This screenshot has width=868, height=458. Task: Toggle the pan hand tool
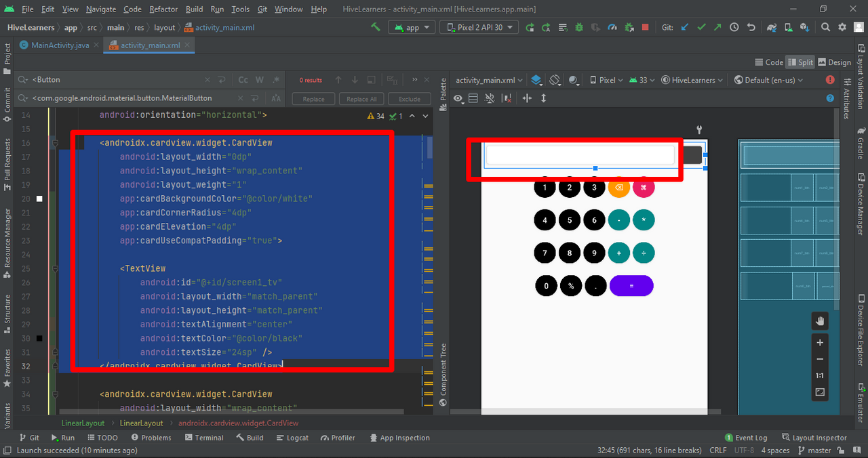pos(820,320)
